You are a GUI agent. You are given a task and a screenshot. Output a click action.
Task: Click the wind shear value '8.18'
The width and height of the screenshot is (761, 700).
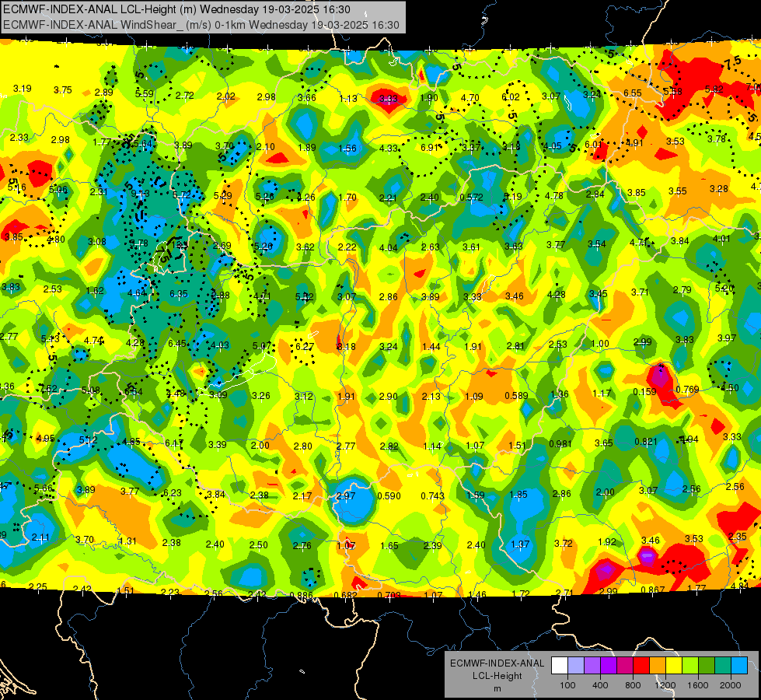tap(346, 346)
